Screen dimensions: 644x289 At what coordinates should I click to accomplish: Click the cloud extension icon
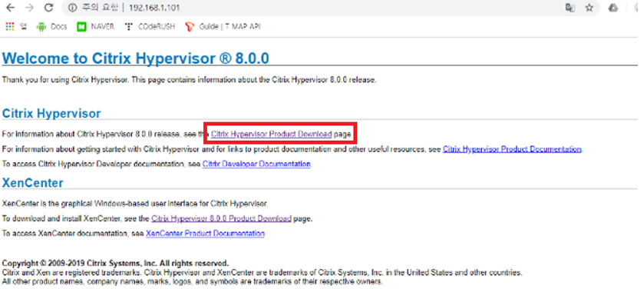[613, 8]
